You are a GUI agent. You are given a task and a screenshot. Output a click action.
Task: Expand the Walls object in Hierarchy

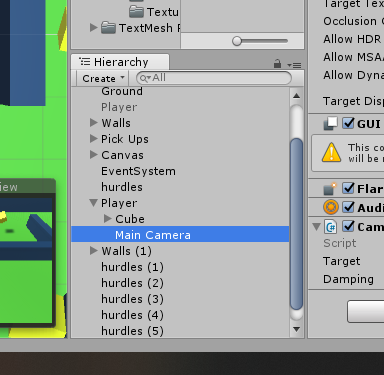[x=94, y=123]
